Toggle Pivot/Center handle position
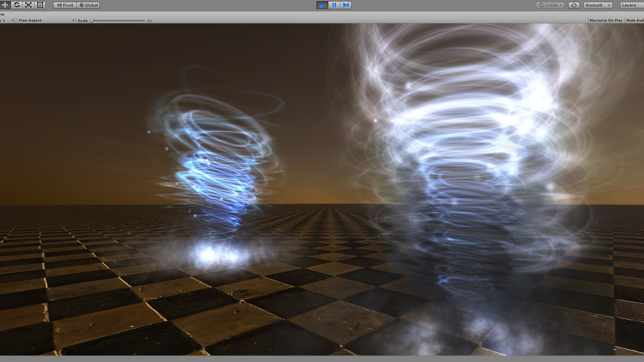 point(65,5)
